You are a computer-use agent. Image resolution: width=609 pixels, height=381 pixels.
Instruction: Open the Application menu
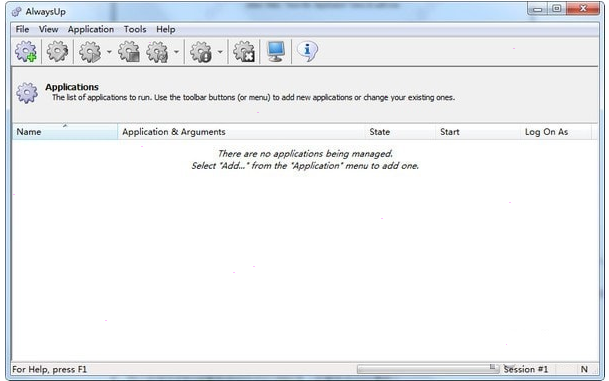click(x=91, y=29)
